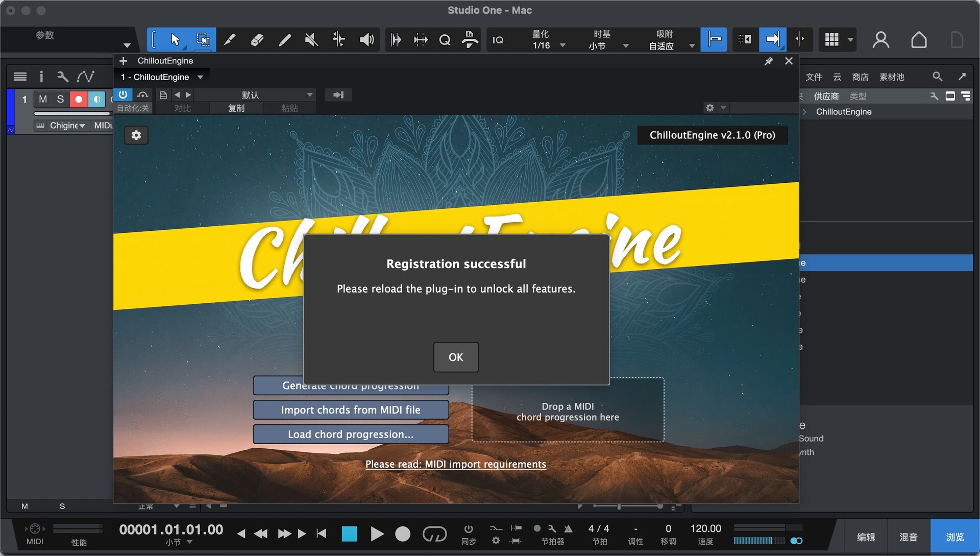The width and height of the screenshot is (980, 556).
Task: Click the Quantize Q icon
Action: pyautogui.click(x=445, y=39)
